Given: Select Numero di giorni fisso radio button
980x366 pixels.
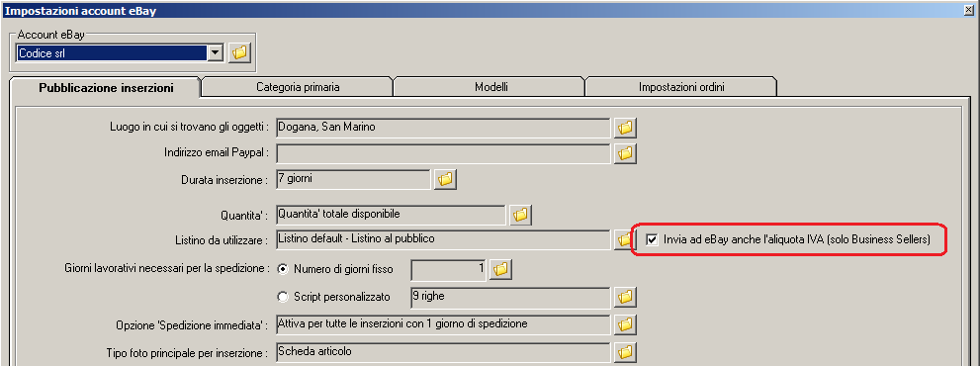Looking at the screenshot, I should 283,270.
